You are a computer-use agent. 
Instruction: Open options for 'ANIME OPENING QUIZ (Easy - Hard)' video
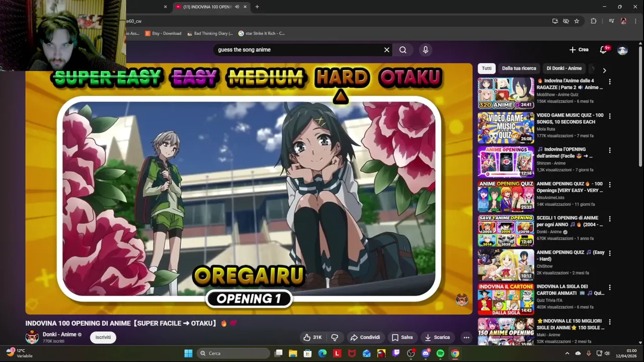pos(609,253)
